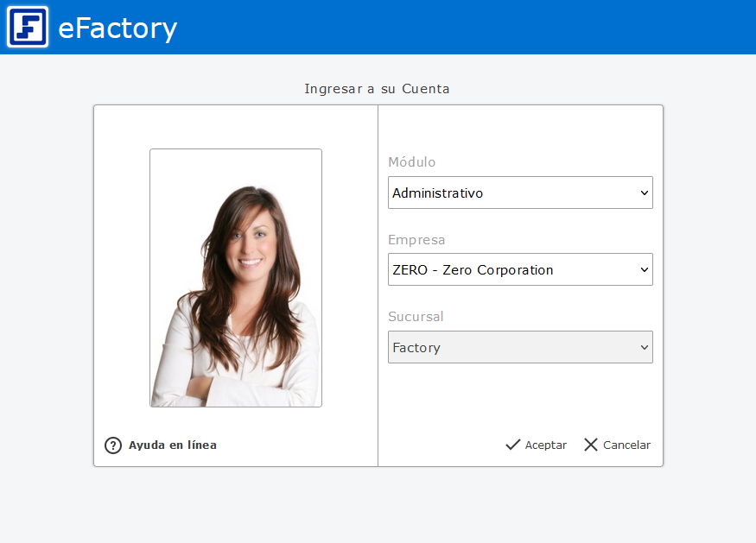Expand the Módulo dropdown arrow
The image size is (756, 543).
point(644,193)
